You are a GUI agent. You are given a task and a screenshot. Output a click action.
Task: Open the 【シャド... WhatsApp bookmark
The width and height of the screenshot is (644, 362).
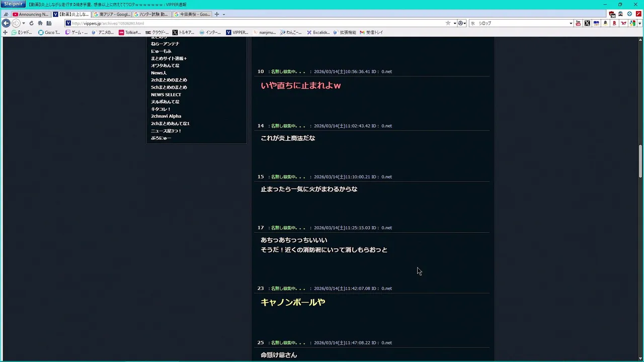click(22, 32)
